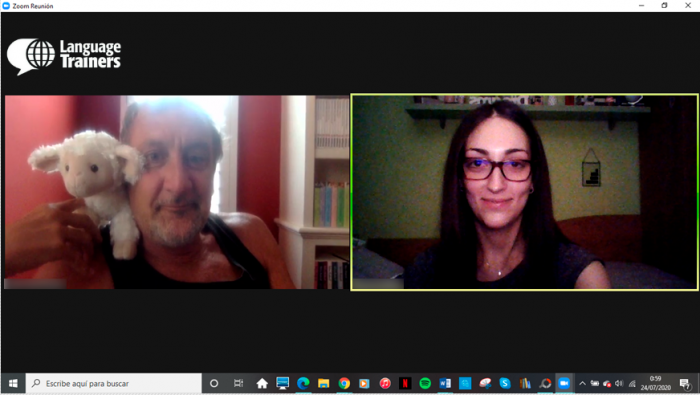This screenshot has height=395, width=700.
Task: Open Microsoft Word from the taskbar
Action: pos(445,383)
